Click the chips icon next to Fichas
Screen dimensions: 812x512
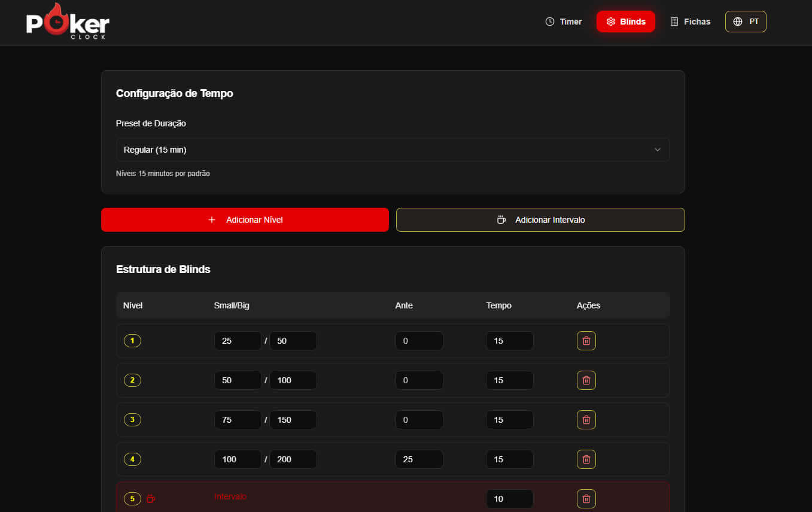point(674,22)
